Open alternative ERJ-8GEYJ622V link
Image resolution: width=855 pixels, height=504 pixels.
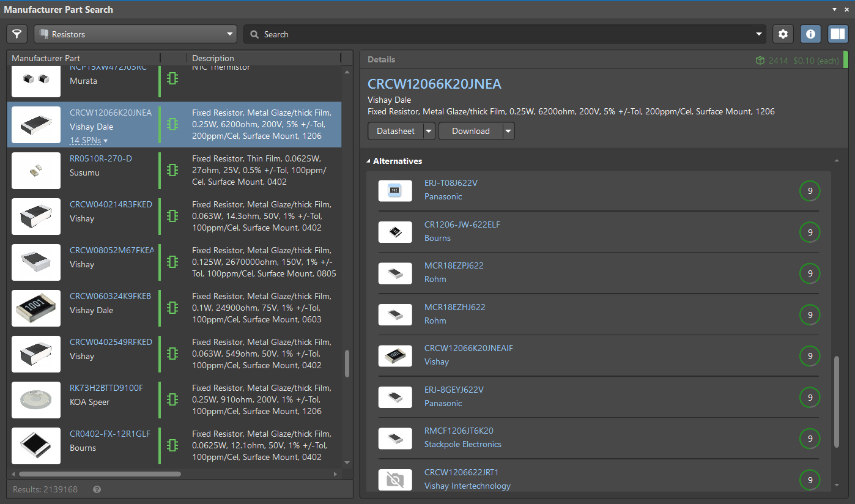pyautogui.click(x=454, y=390)
